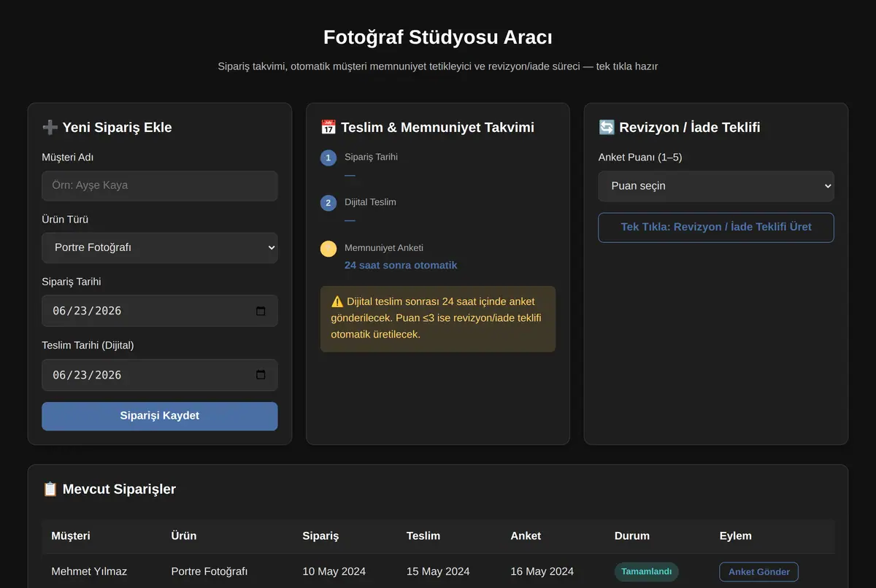
Task: Click the 16 May 2024 survey date
Action: point(542,572)
